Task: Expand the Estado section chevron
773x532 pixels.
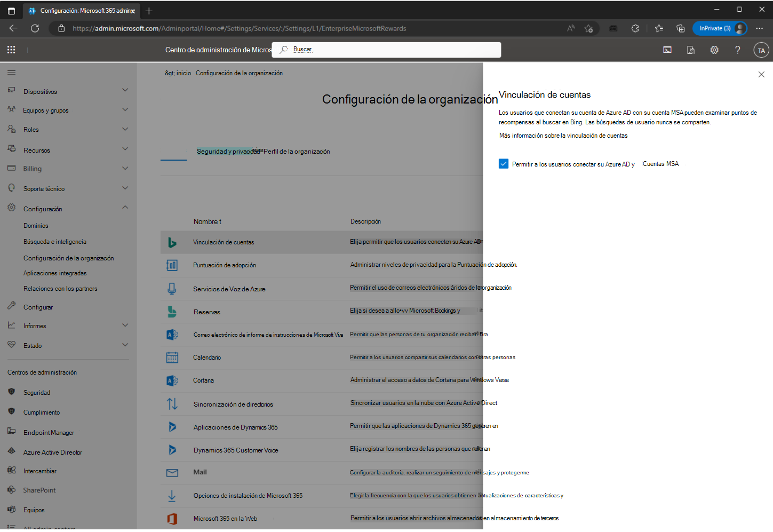Action: click(x=125, y=345)
